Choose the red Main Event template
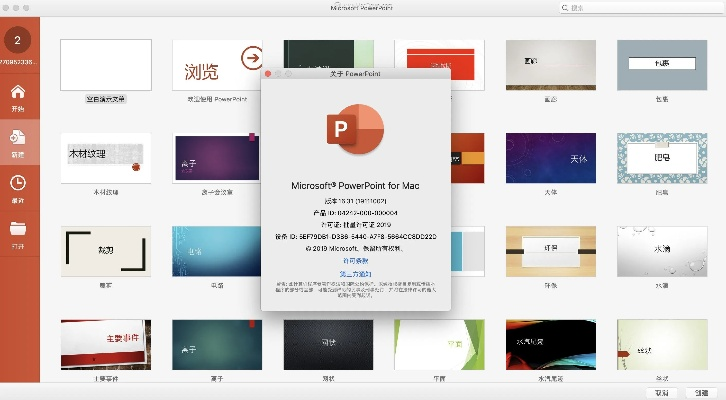 (106, 343)
